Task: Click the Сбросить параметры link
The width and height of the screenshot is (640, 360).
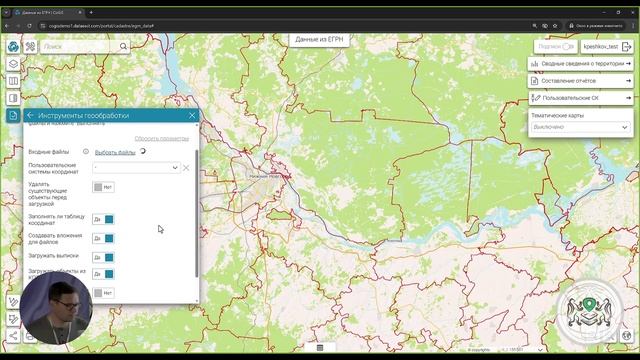Action: click(x=162, y=139)
